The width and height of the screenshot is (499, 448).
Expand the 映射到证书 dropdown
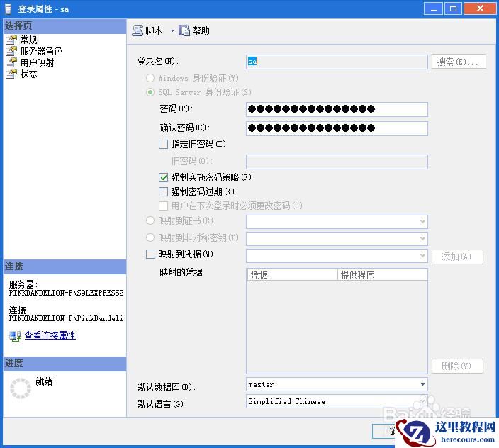pos(422,222)
